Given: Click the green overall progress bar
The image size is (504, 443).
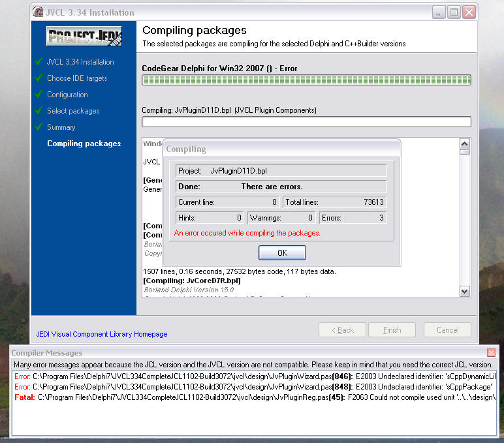Looking at the screenshot, I should pyautogui.click(x=306, y=80).
